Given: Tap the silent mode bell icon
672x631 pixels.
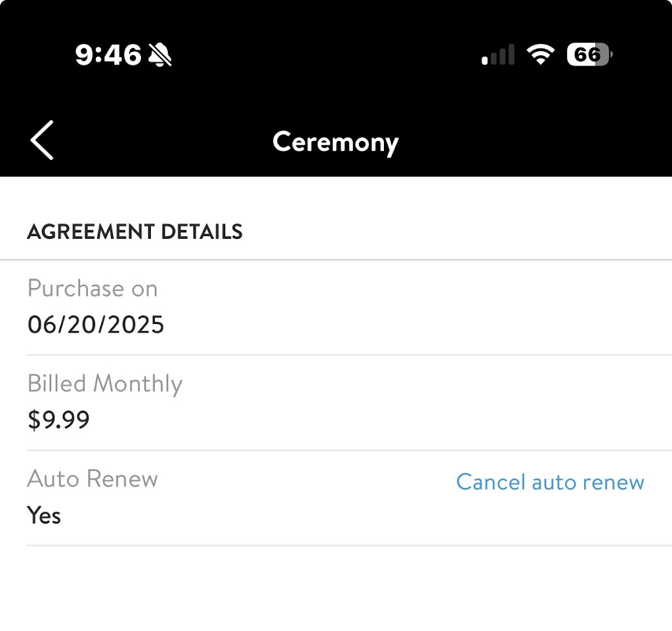Looking at the screenshot, I should (x=159, y=55).
